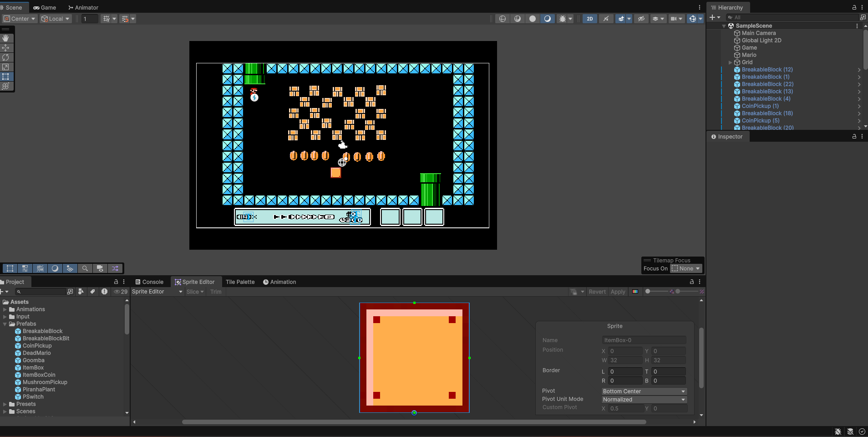Click the purple shuffle icon in overlay bar
868x437 pixels.
tap(115, 268)
